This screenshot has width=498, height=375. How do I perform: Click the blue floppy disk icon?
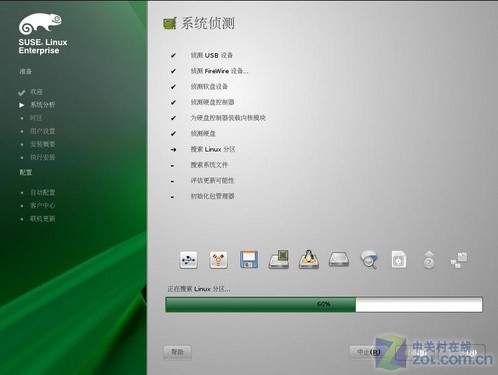coord(249,259)
